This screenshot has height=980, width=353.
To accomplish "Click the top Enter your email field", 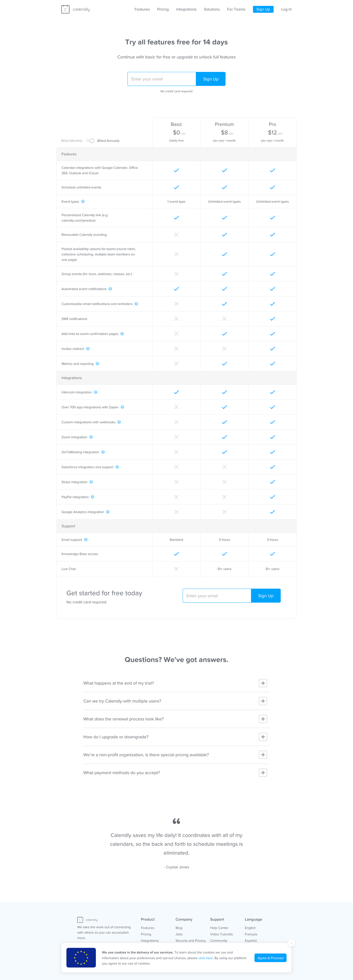I will click(x=161, y=79).
